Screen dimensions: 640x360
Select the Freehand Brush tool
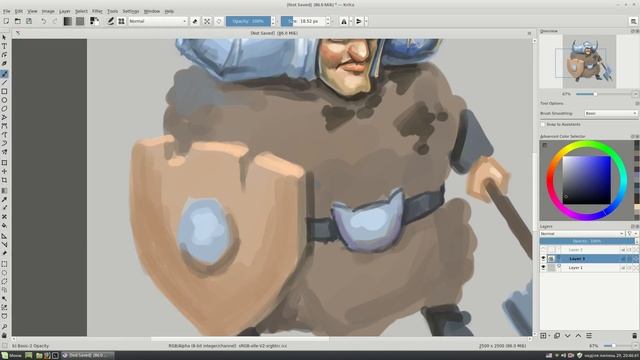pyautogui.click(x=4, y=73)
